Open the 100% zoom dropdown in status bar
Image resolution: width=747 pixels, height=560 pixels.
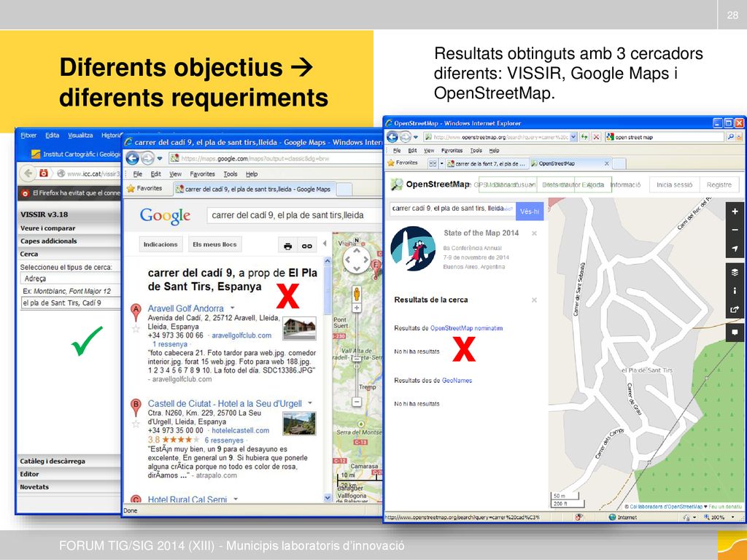[734, 517]
